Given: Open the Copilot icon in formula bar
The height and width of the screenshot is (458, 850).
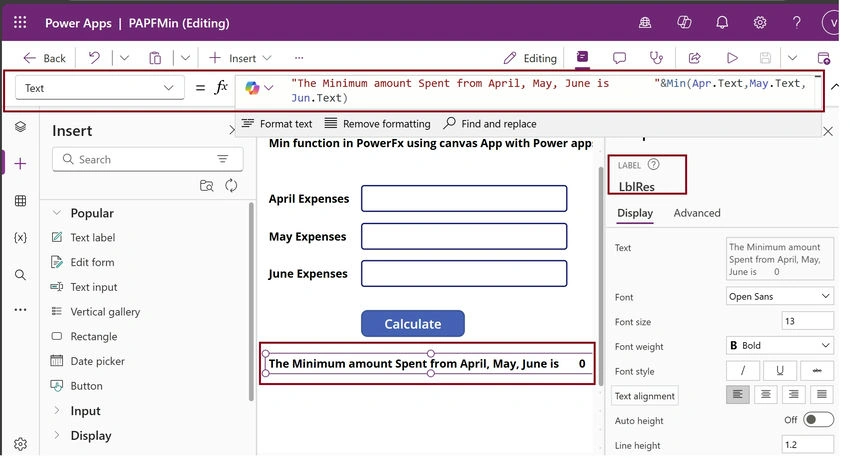Looking at the screenshot, I should click(x=252, y=88).
